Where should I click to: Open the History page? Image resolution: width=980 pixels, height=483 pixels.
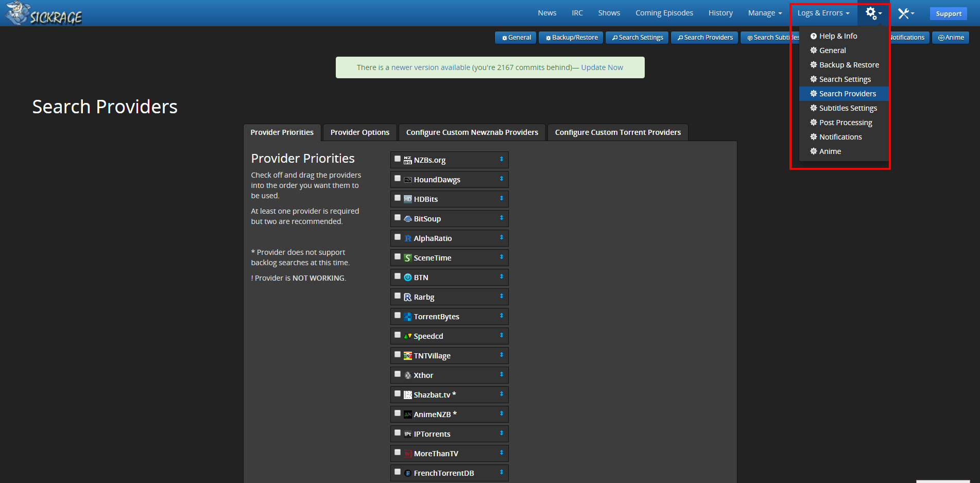720,13
